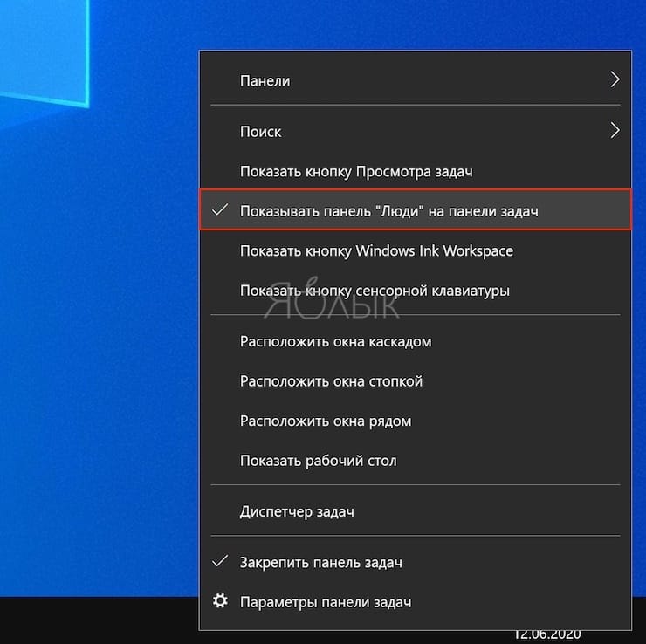The height and width of the screenshot is (644, 646).
Task: Open the Поиск submenu
Action: click(416, 132)
